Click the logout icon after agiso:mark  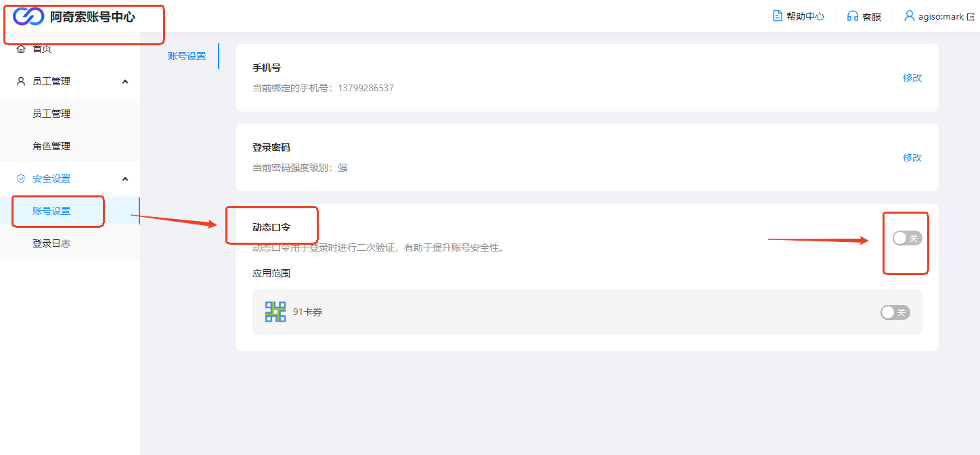pos(971,16)
